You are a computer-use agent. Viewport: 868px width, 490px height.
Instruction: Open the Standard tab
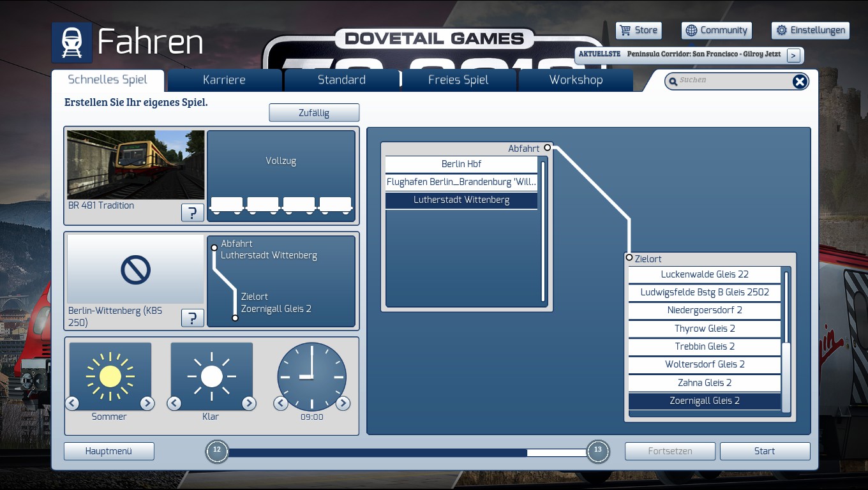(341, 80)
